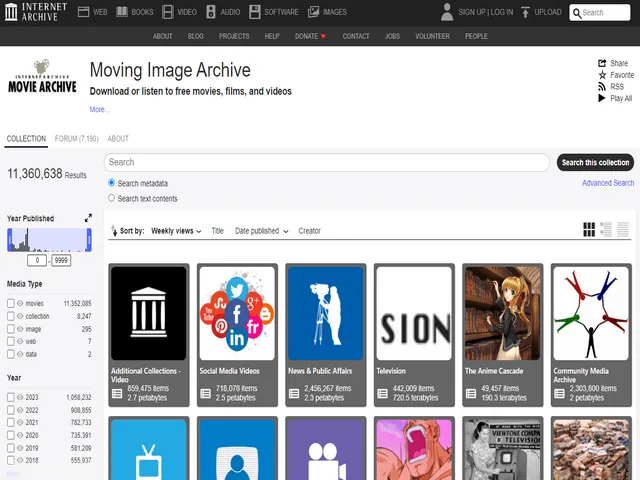
Task: Open the Advanced Search link
Action: tap(608, 183)
